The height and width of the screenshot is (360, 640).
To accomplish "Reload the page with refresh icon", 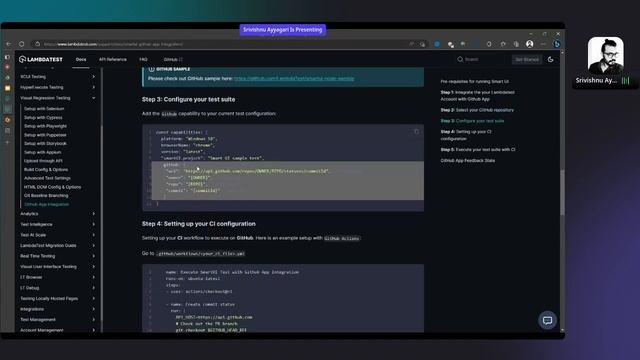I will [22, 44].
